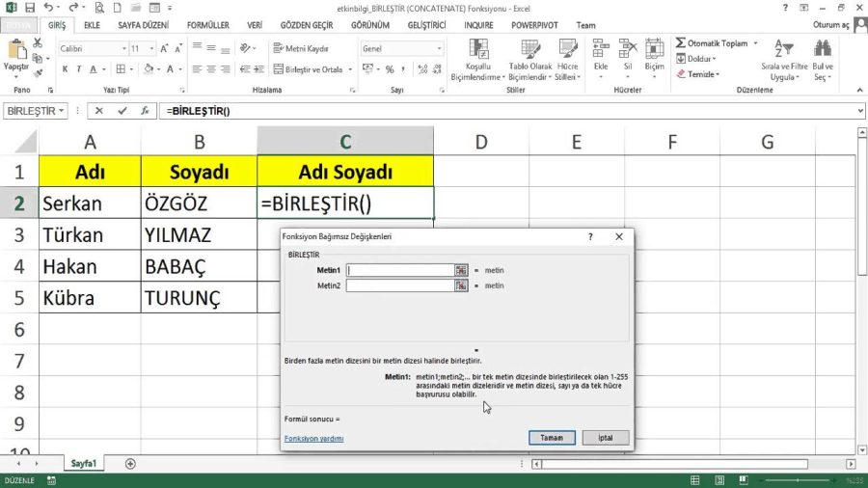Open the BİRLEŞTİR name box dropdown
The image size is (868, 488).
(63, 111)
